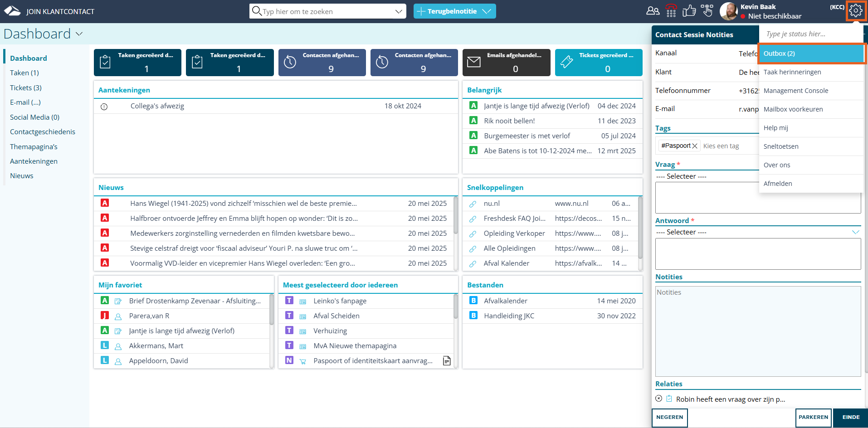Open 'MvA Nieuwe themapagina' entry
Image resolution: width=868 pixels, height=428 pixels.
click(355, 346)
